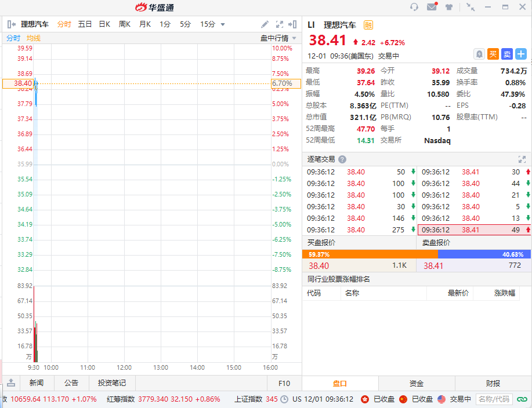This screenshot has width=532, height=408.
Task: Select the 1分 one-minute chart
Action: click(x=165, y=24)
